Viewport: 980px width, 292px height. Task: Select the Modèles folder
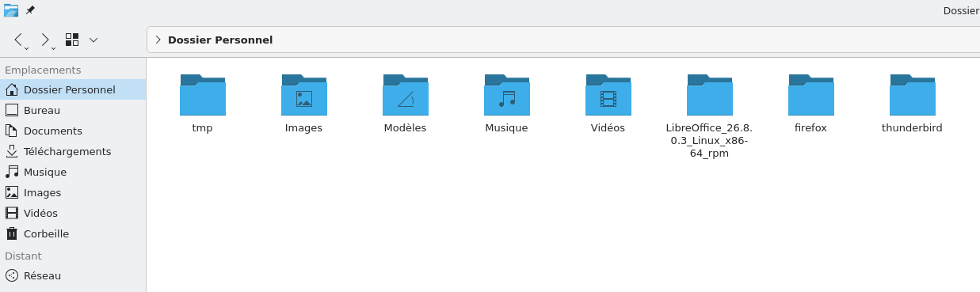(406, 95)
